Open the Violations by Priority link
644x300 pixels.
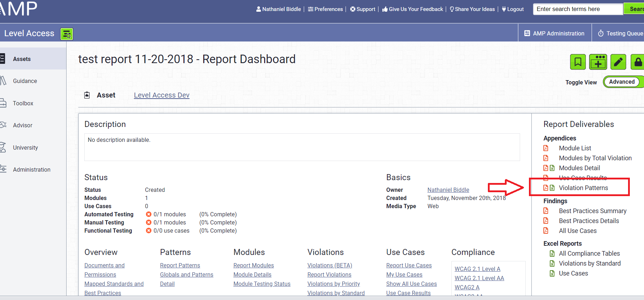(x=334, y=284)
